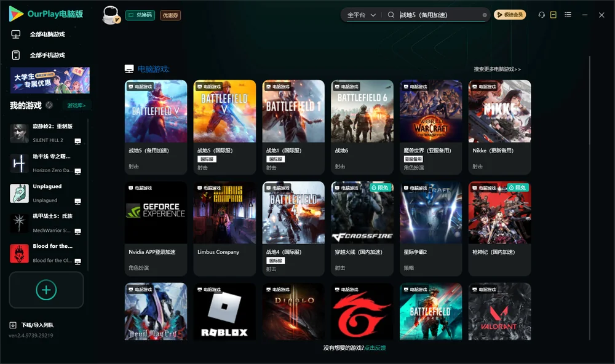The height and width of the screenshot is (364, 615).
Task: Refresh the 我的游戏 list
Action: 49,105
